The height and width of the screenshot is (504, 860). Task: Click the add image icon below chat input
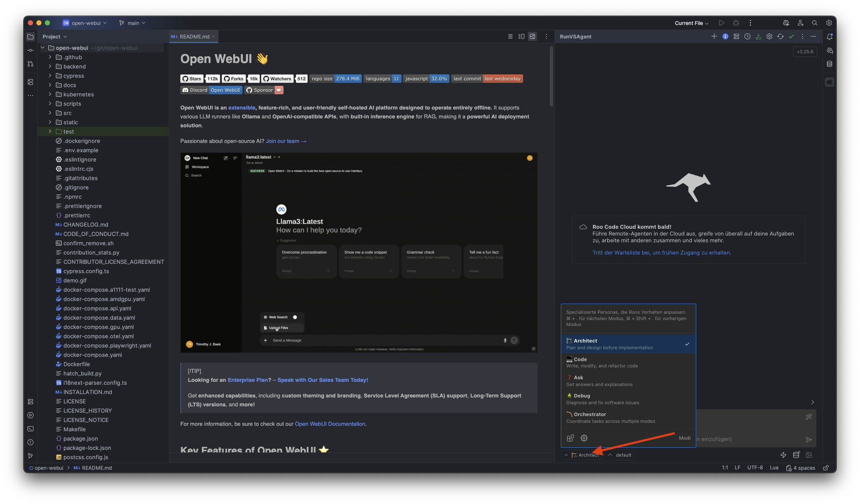pyautogui.click(x=809, y=455)
